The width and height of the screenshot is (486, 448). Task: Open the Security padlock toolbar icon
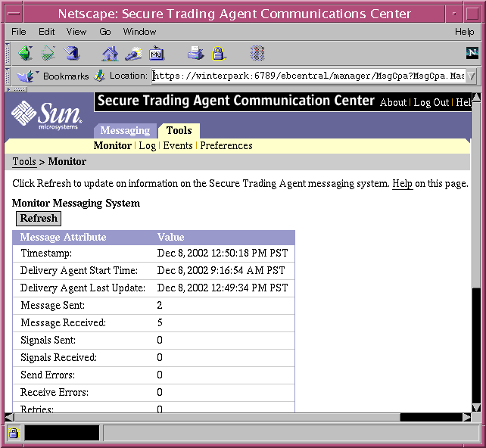(x=219, y=53)
